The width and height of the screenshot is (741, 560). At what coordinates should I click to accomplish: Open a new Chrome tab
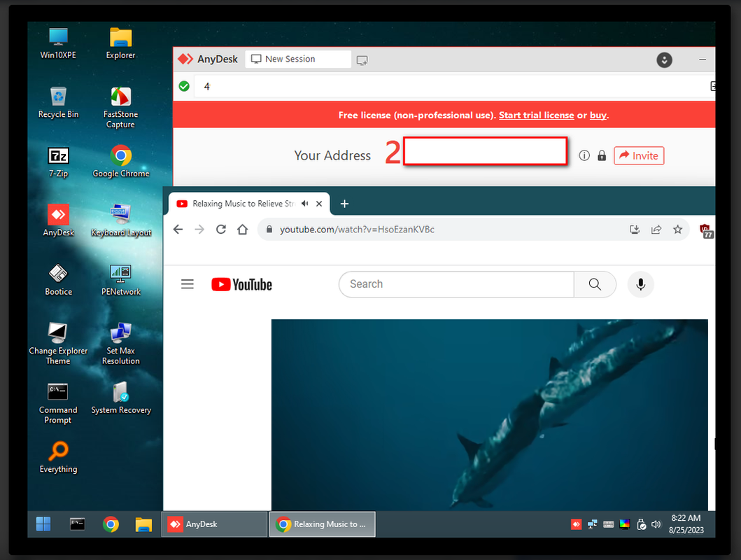[x=344, y=204]
